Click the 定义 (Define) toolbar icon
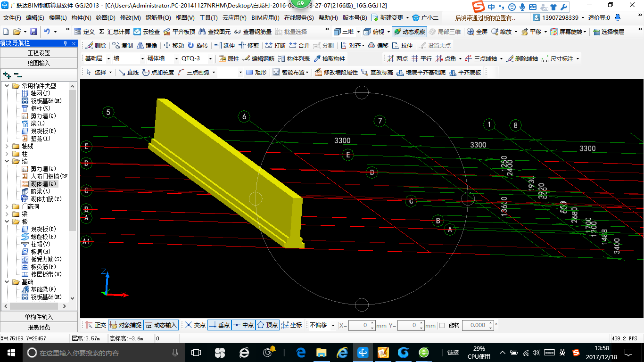Screen dimensions: 644x362 (84, 32)
